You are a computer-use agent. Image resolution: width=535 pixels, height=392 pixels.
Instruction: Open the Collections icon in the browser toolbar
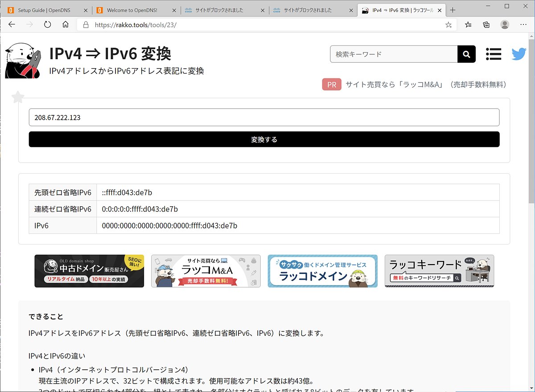point(486,24)
